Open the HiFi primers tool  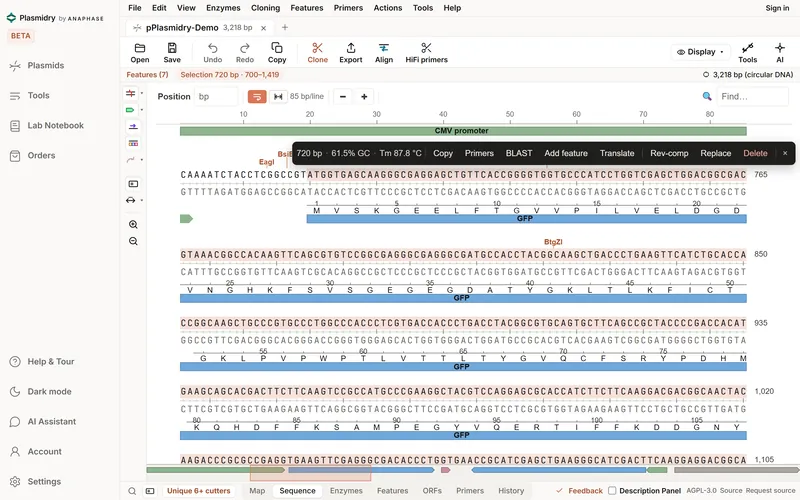point(427,53)
